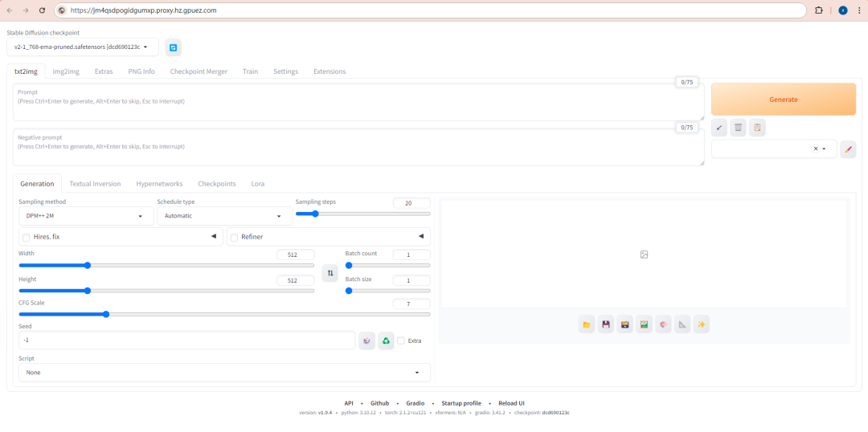Image resolution: width=868 pixels, height=432 pixels.
Task: Adjust the Height slider
Action: [x=166, y=291]
